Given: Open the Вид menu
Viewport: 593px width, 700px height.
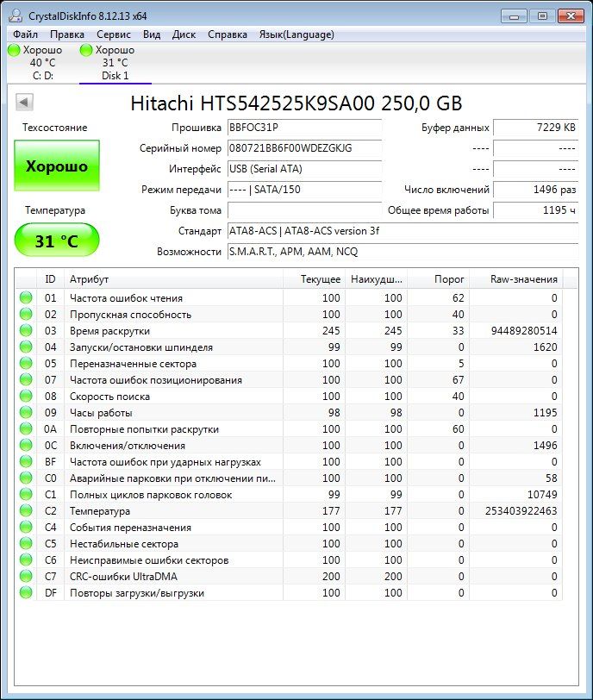Looking at the screenshot, I should click(x=152, y=34).
